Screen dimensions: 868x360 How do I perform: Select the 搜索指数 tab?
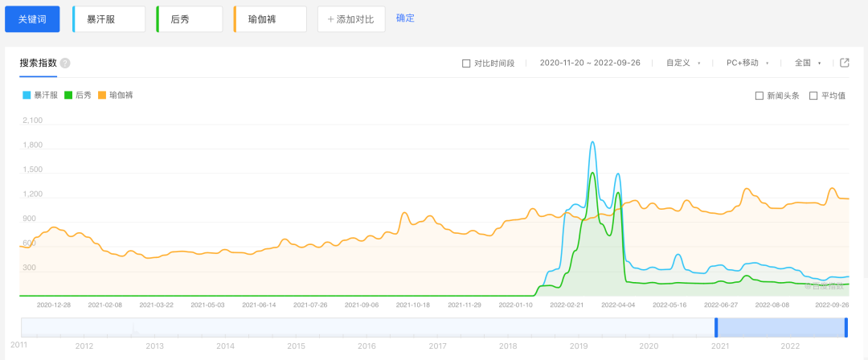point(38,63)
